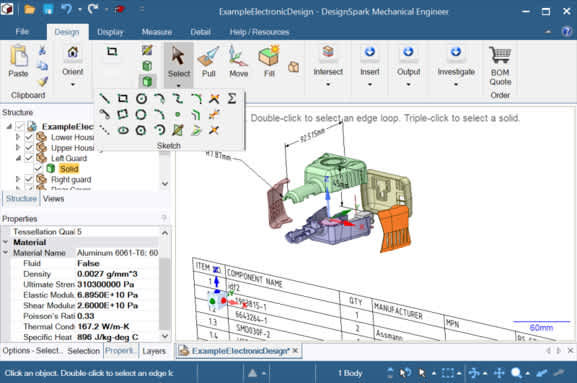Image resolution: width=577 pixels, height=383 pixels.
Task: Collapse the Left Guard tree node
Action: [x=18, y=158]
